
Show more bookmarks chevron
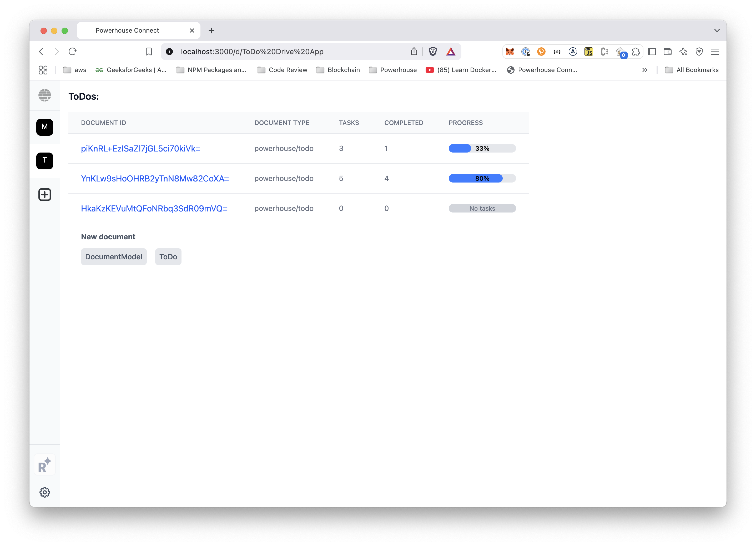(645, 70)
